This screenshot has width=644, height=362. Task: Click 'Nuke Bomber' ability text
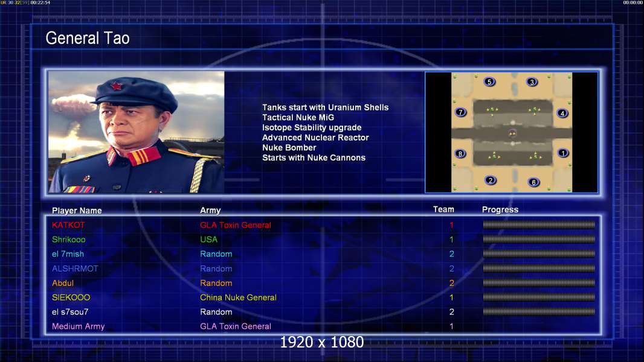(x=289, y=148)
